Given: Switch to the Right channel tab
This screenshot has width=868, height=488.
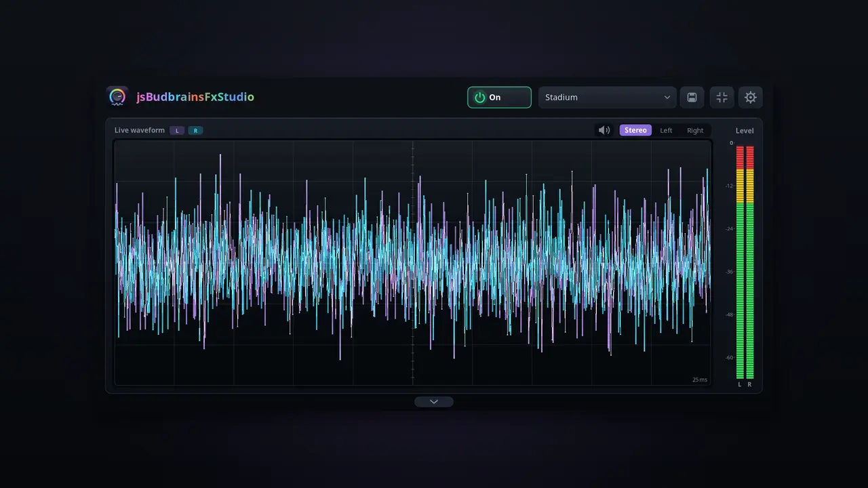Looking at the screenshot, I should tap(695, 130).
